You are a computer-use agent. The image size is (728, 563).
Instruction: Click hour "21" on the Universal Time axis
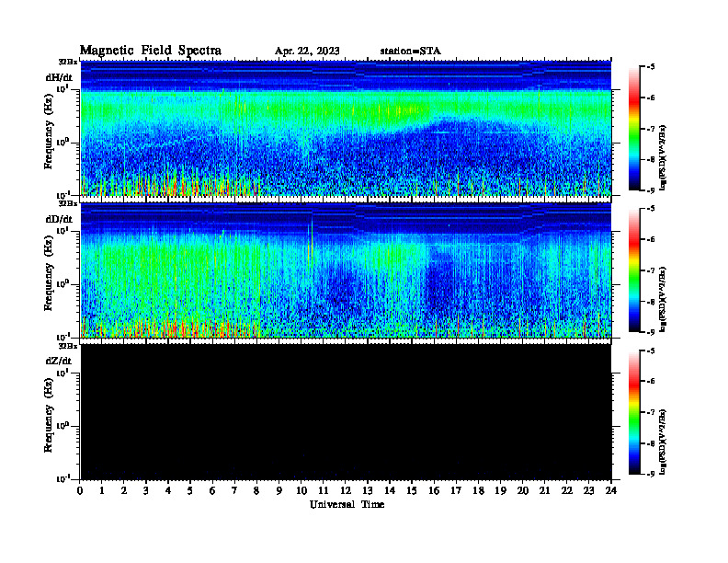click(x=544, y=490)
